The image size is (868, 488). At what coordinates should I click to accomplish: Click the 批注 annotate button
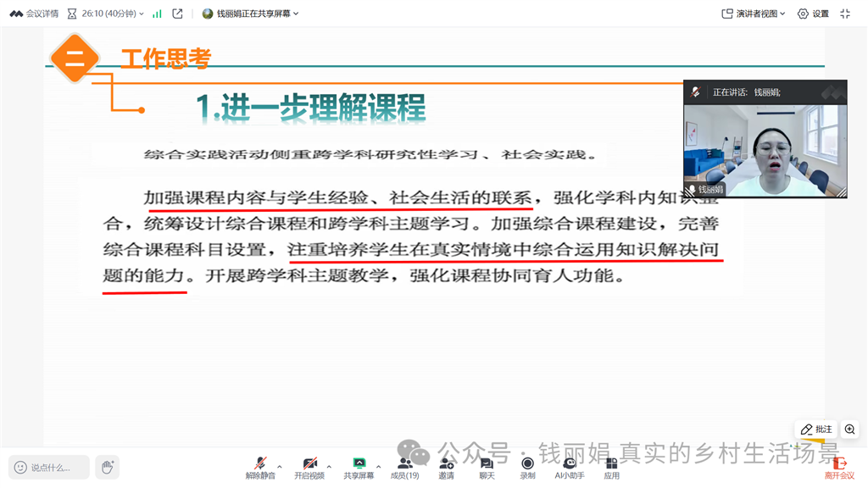(816, 430)
